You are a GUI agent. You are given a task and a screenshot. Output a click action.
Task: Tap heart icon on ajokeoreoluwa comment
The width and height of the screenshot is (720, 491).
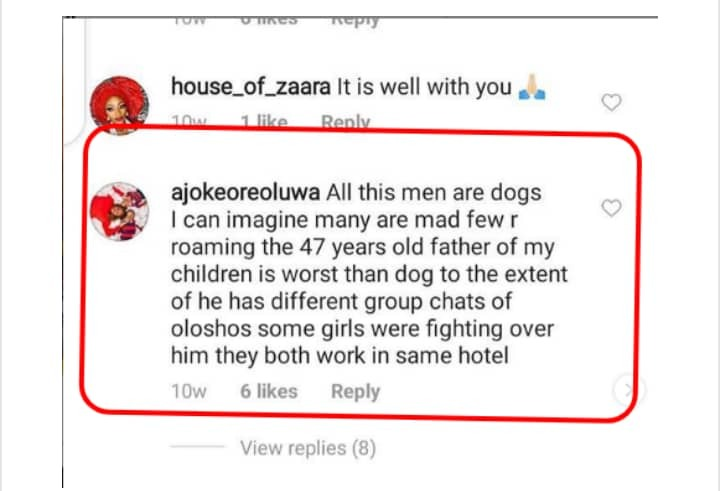[611, 208]
